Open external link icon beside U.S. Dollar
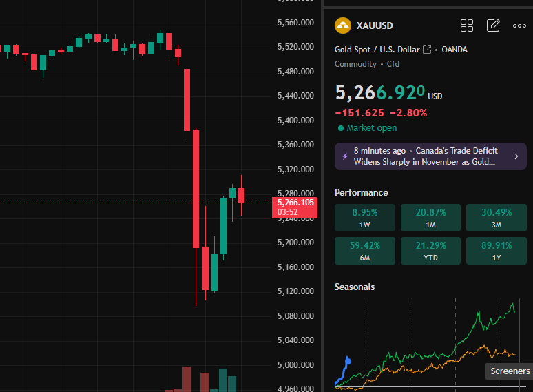 [x=427, y=50]
